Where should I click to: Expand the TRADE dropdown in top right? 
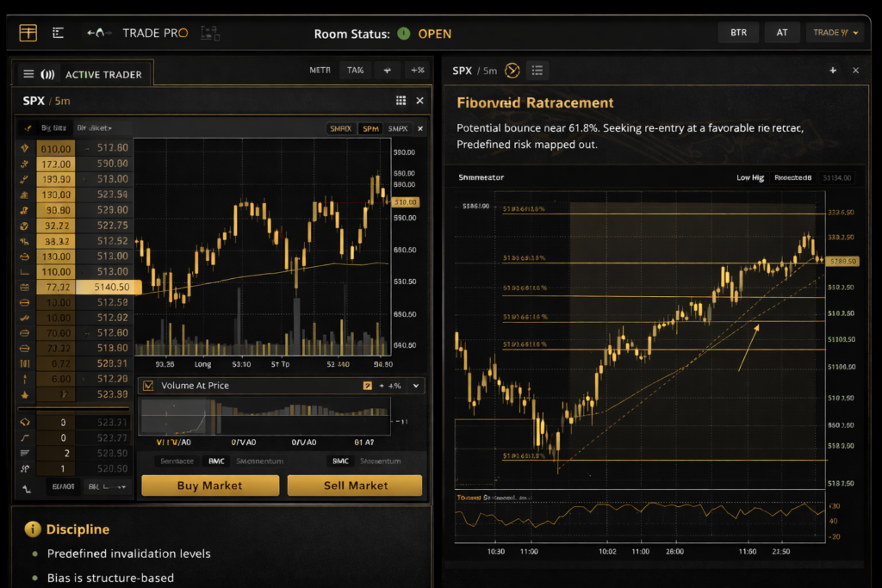(x=834, y=33)
